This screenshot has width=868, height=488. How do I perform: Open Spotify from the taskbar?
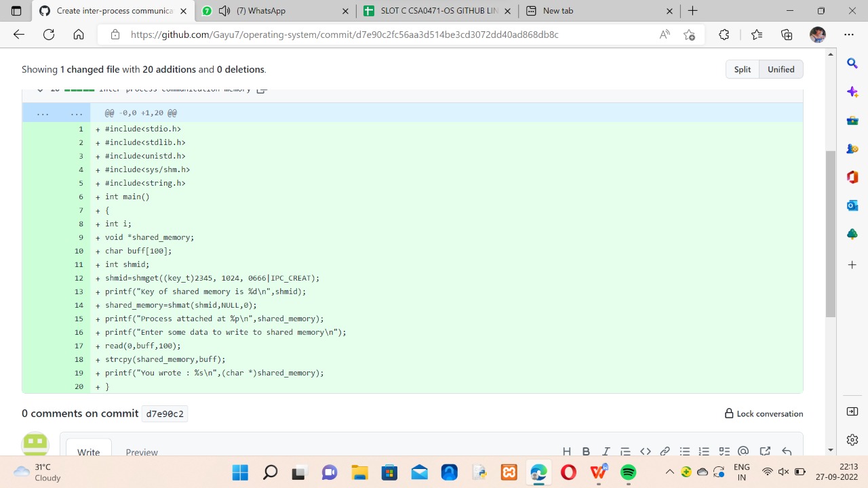point(629,472)
